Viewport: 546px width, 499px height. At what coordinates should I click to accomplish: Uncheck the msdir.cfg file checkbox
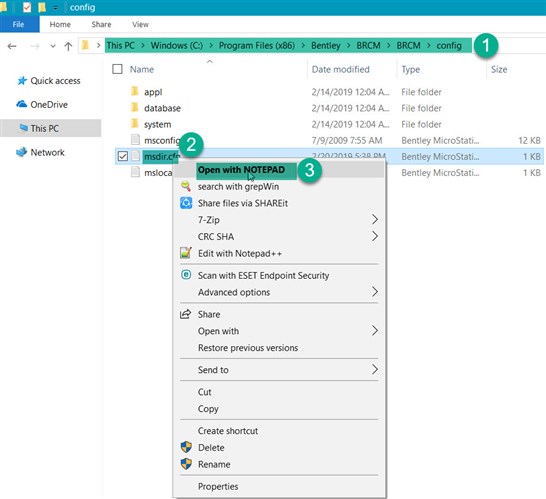[x=123, y=156]
